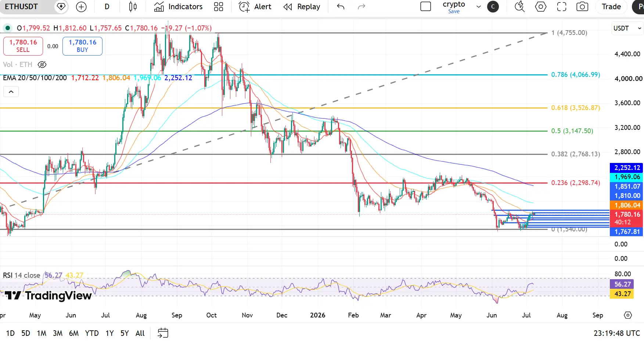Click the 1,780.16 SELL button
644x341 pixels.
23,46
